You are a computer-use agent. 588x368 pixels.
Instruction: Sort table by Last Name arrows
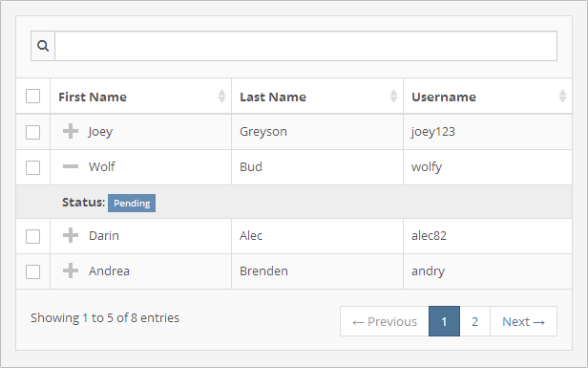click(x=393, y=97)
